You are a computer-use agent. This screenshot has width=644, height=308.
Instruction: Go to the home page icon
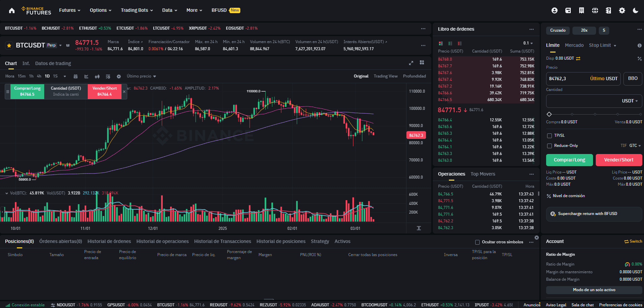pyautogui.click(x=12, y=10)
